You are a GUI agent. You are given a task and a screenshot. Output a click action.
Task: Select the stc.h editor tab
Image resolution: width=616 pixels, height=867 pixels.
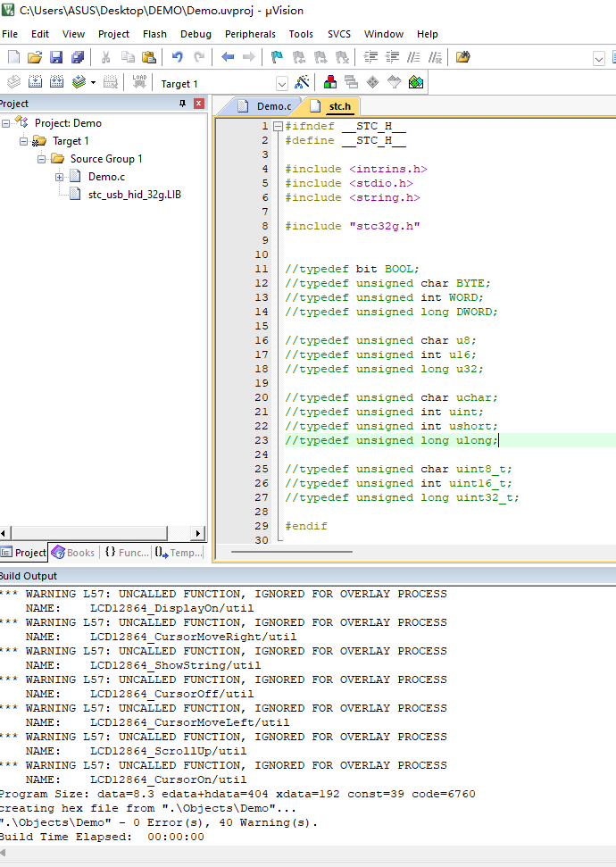[x=332, y=106]
